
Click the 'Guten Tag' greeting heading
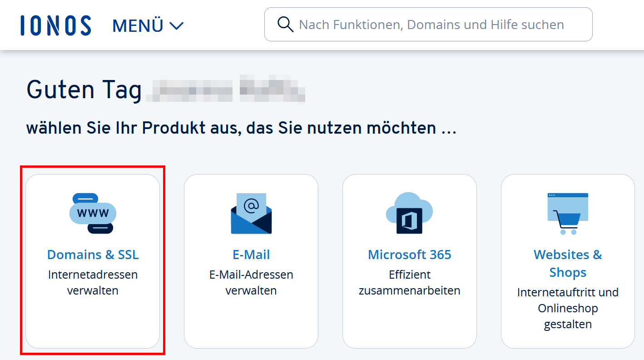[84, 90]
